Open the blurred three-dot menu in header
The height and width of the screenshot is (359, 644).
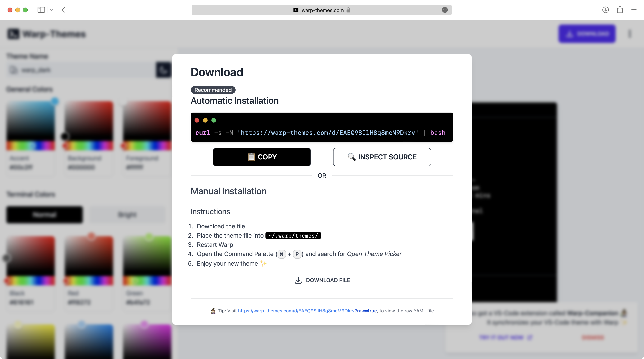point(629,34)
